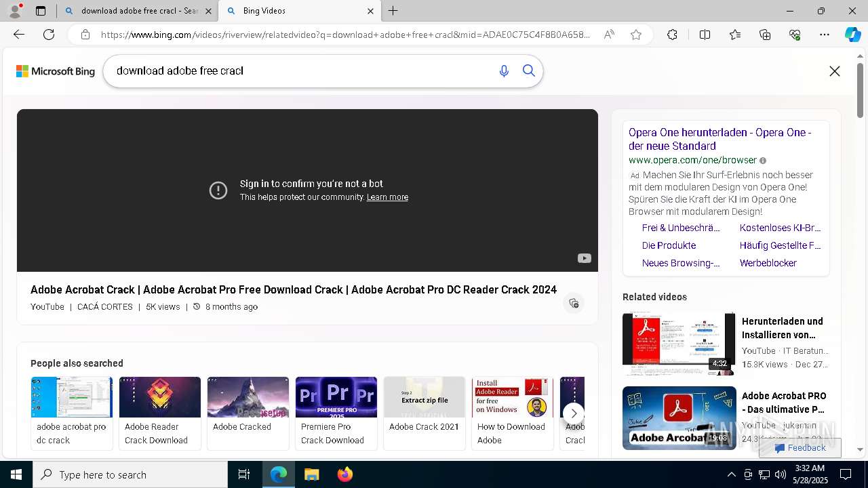The height and width of the screenshot is (488, 868).
Task: Open Task View on the taskbar
Action: [x=244, y=474]
